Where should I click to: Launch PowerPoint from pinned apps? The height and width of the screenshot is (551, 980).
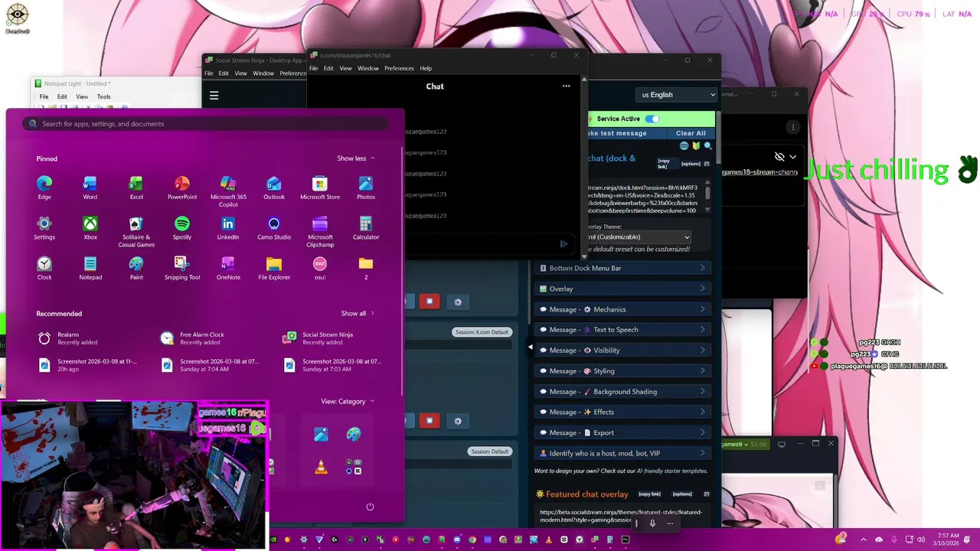coord(182,187)
